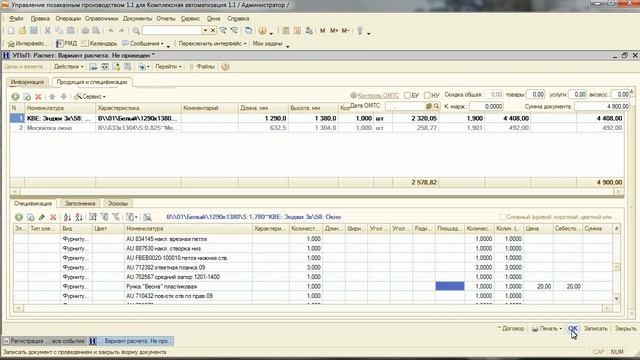Click the Redo arrow icon

coord(121,31)
